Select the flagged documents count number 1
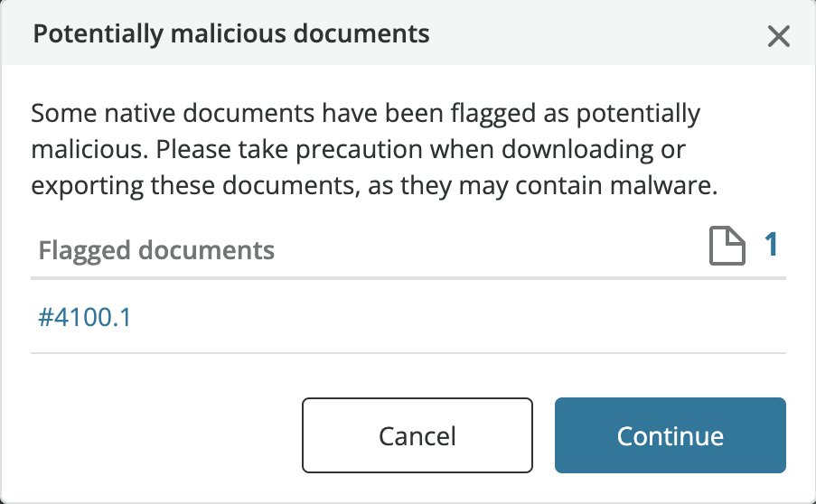Viewport: 816px width, 504px height. tap(771, 245)
